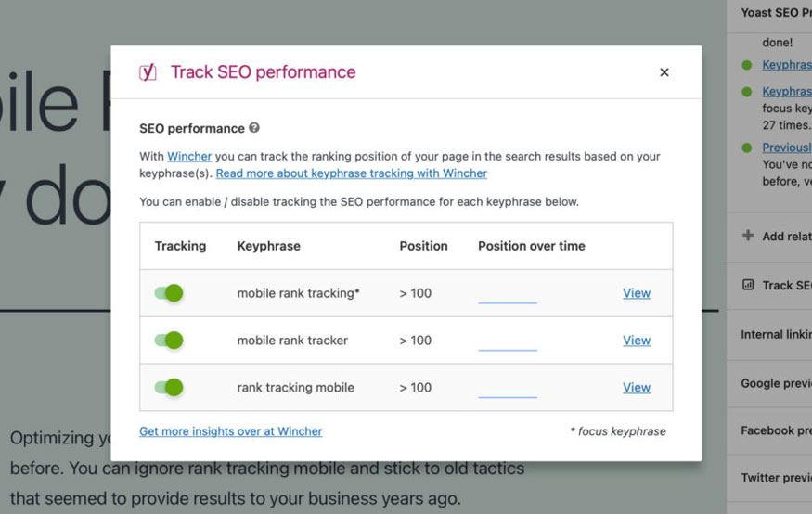Image resolution: width=812 pixels, height=514 pixels.
Task: Open the Wincher link in description
Action: 189,156
